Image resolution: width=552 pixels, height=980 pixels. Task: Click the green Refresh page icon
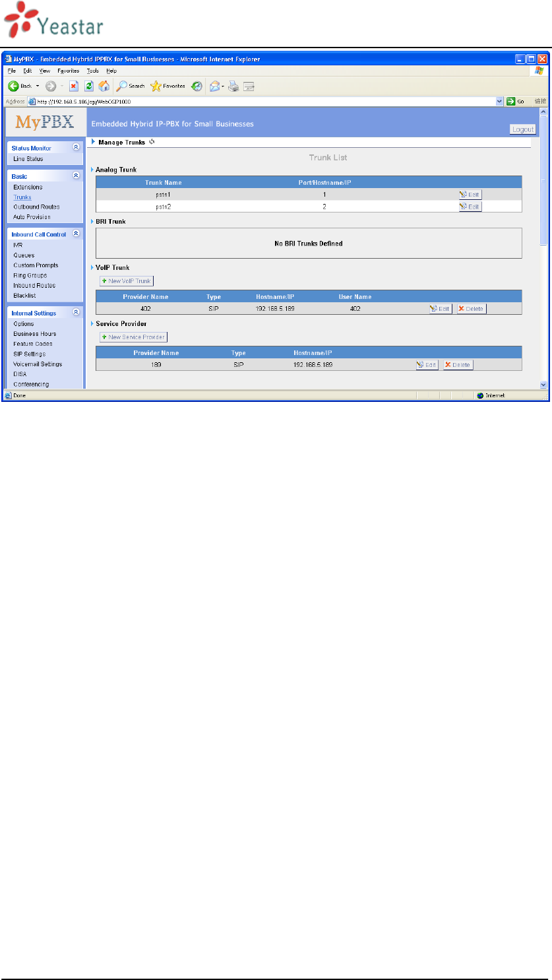[x=88, y=86]
